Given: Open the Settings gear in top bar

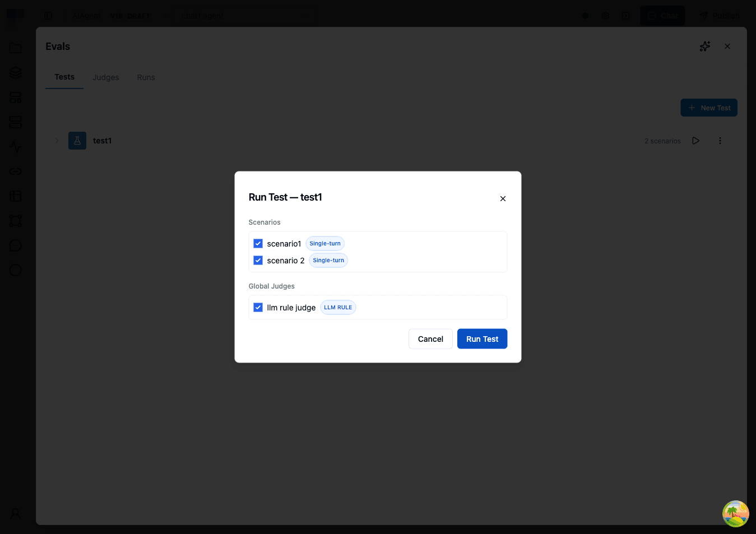Looking at the screenshot, I should 605,16.
